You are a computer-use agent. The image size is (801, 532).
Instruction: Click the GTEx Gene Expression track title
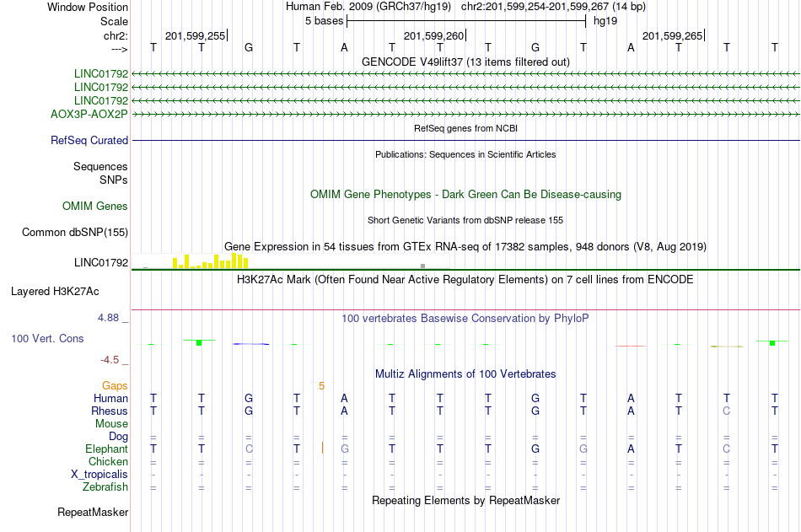click(465, 246)
